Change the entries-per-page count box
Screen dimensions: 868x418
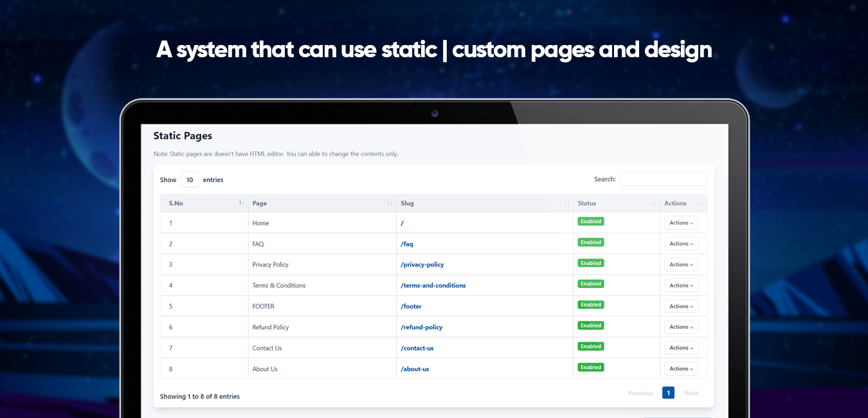[190, 180]
